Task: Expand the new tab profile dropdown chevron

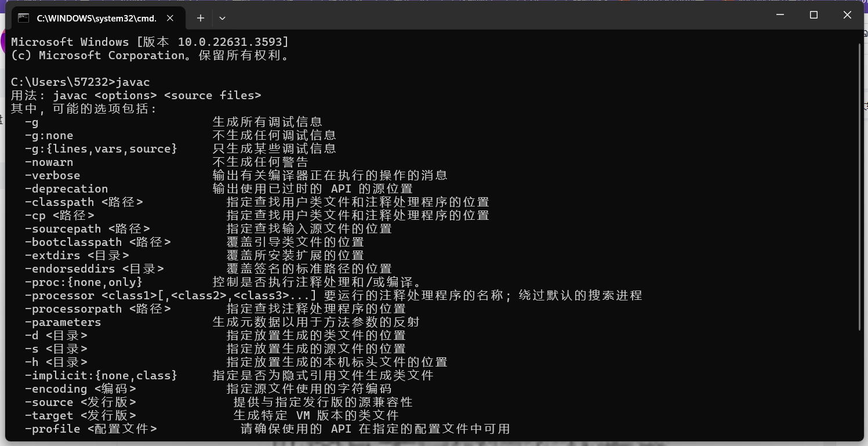Action: coord(222,18)
